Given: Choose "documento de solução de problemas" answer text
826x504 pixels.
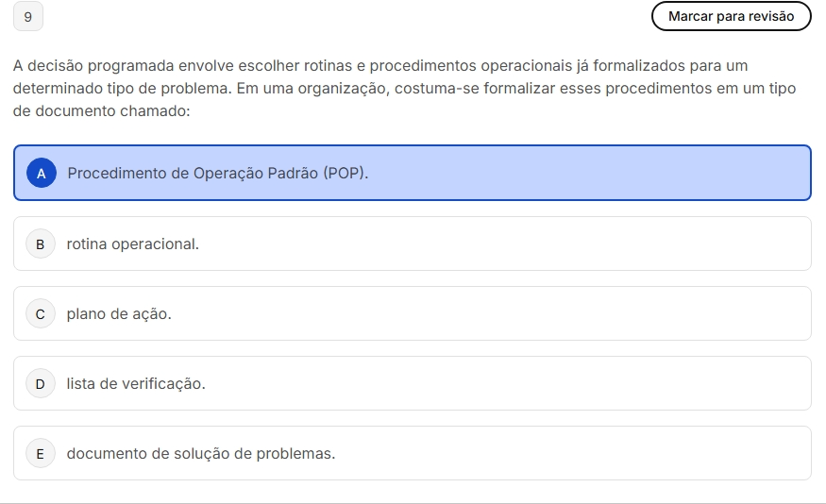Looking at the screenshot, I should [x=201, y=453].
